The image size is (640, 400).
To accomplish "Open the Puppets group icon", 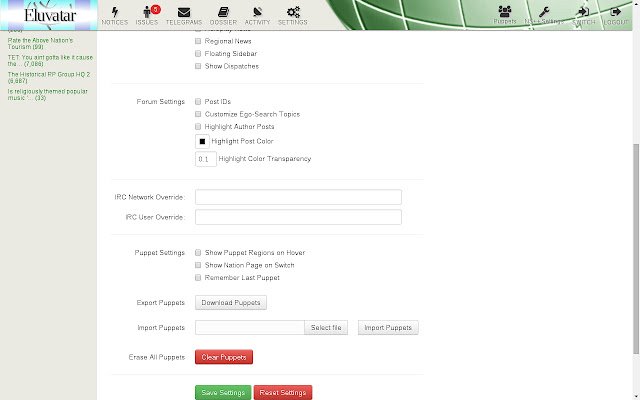I will tap(505, 11).
